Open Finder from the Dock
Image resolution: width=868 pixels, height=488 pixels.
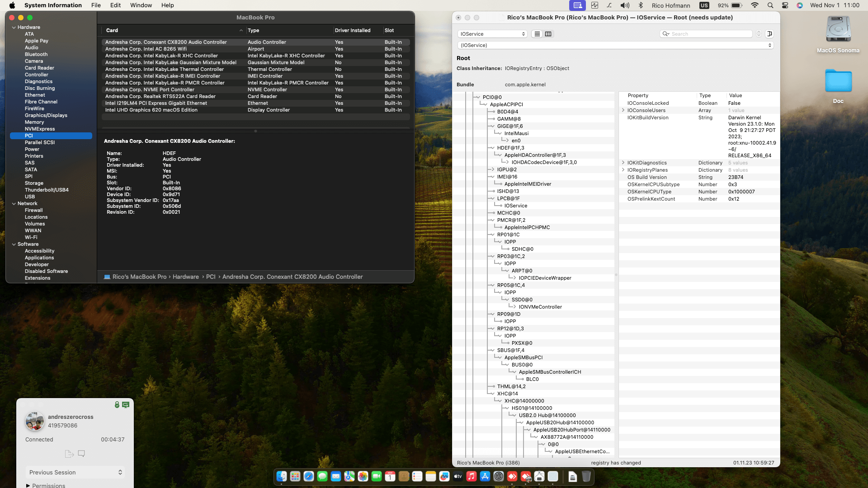[x=282, y=476]
